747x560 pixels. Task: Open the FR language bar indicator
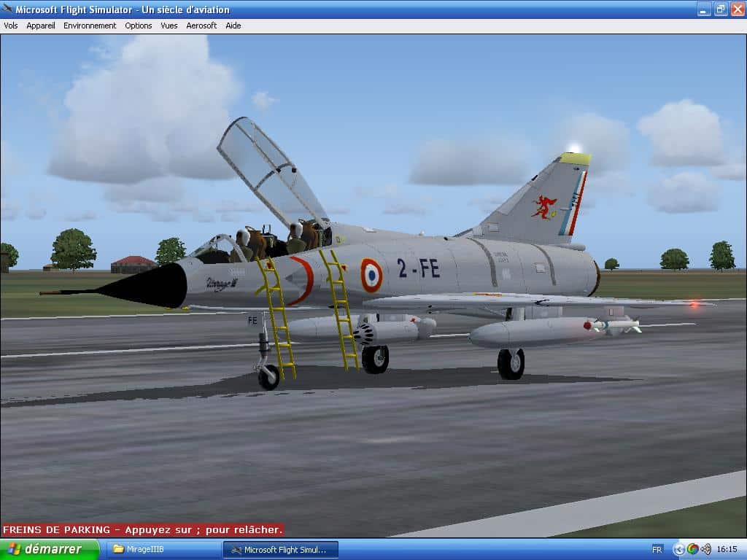[x=657, y=549]
